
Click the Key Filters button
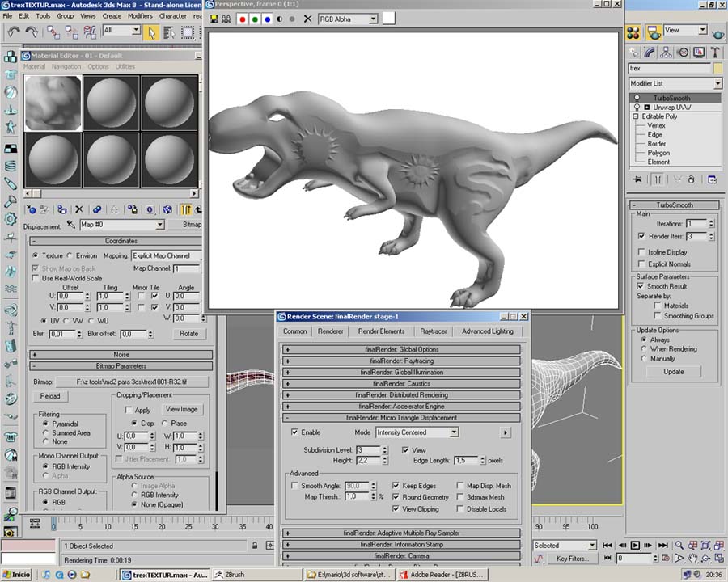point(572,559)
